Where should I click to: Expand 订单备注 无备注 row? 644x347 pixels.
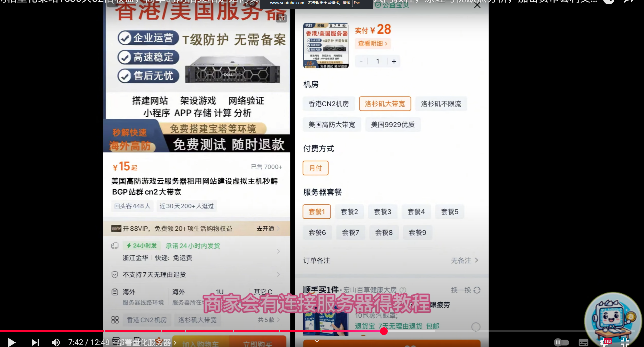click(x=465, y=261)
